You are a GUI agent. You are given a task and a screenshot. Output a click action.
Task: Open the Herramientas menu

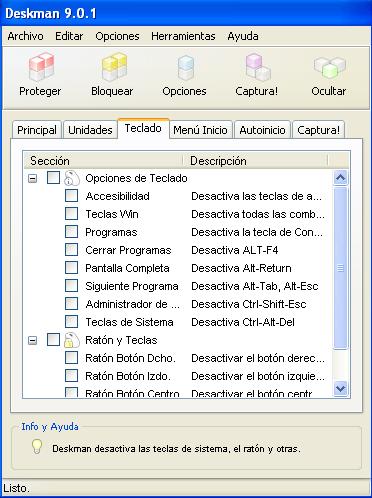coord(183,36)
